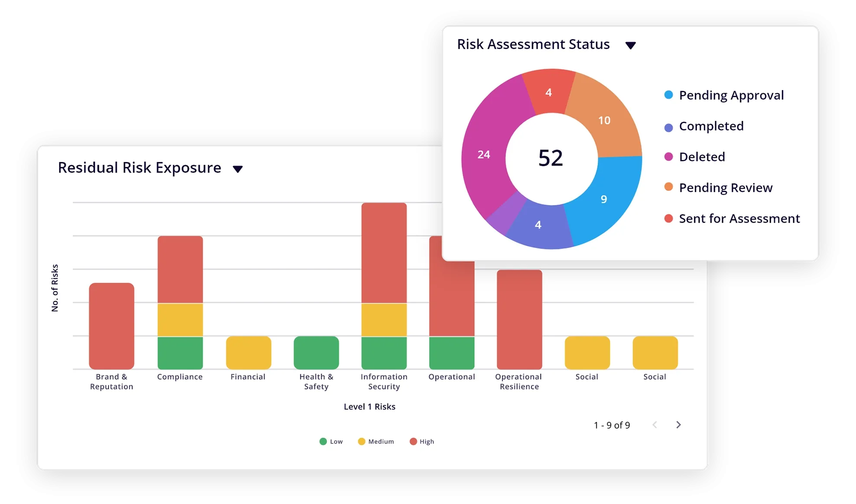Image resolution: width=856 pixels, height=504 pixels.
Task: Click the Pending Approval legend dot
Action: tap(668, 95)
